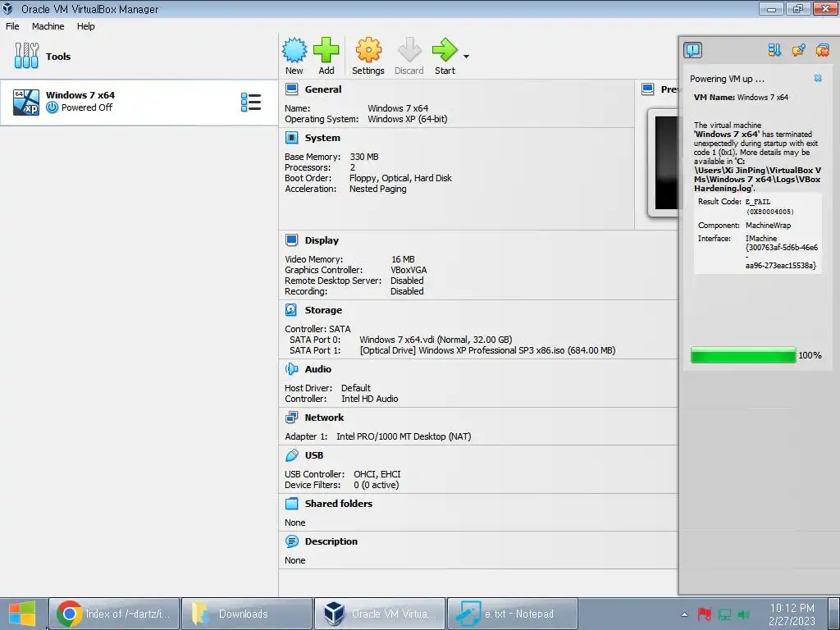Click the Windows 7 x64 XP OS icon
The height and width of the screenshot is (630, 840).
tap(26, 102)
